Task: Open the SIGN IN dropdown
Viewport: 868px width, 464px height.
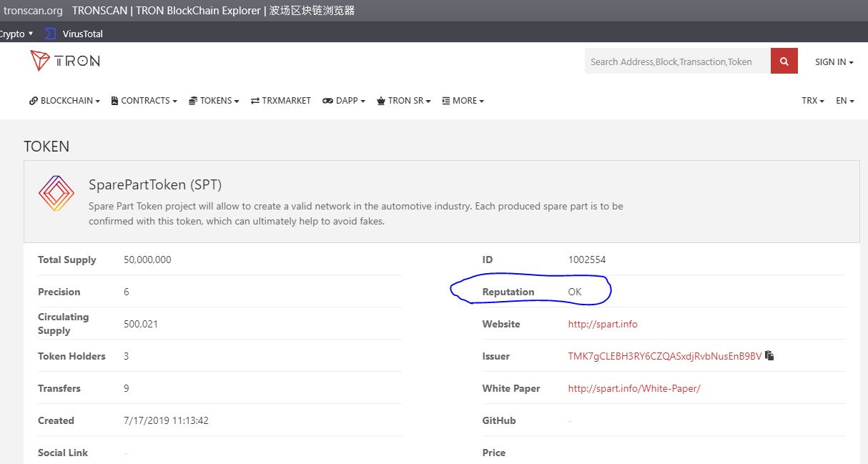Action: pyautogui.click(x=834, y=62)
